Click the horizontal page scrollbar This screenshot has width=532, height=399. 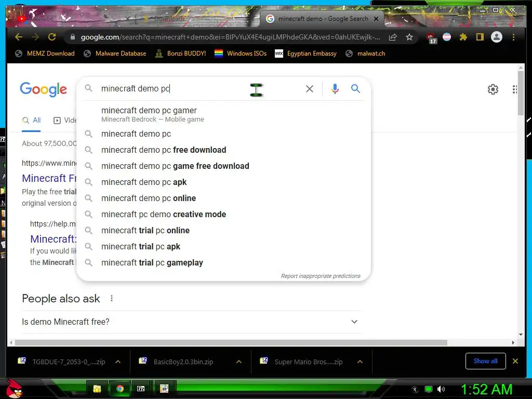pyautogui.click(x=231, y=343)
